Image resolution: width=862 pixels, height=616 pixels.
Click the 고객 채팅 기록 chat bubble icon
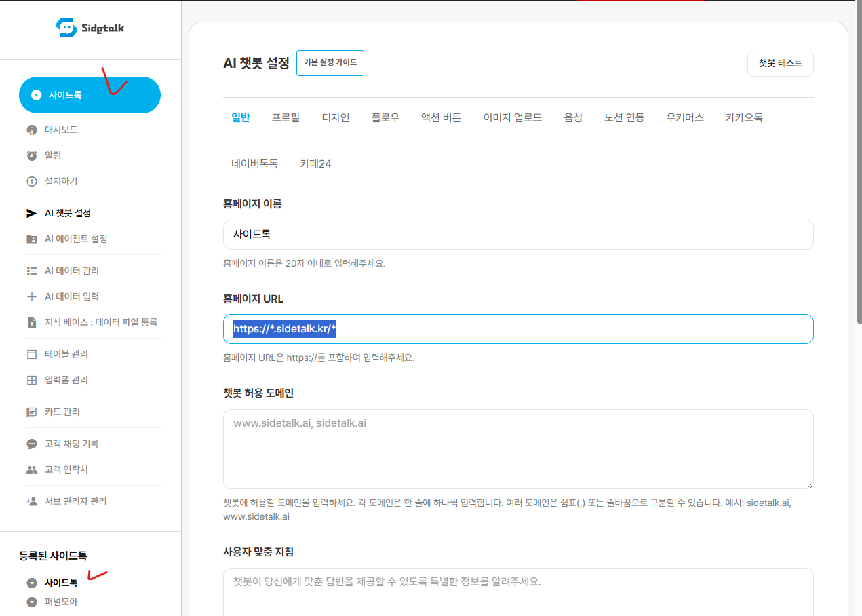coord(32,444)
